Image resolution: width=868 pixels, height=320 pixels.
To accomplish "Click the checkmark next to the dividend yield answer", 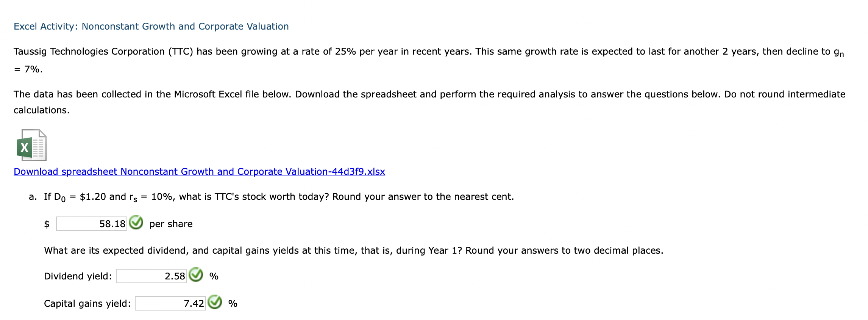I will 195,276.
